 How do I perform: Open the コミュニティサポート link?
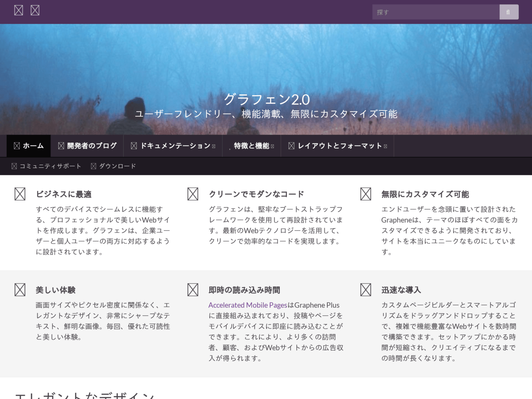[46, 166]
